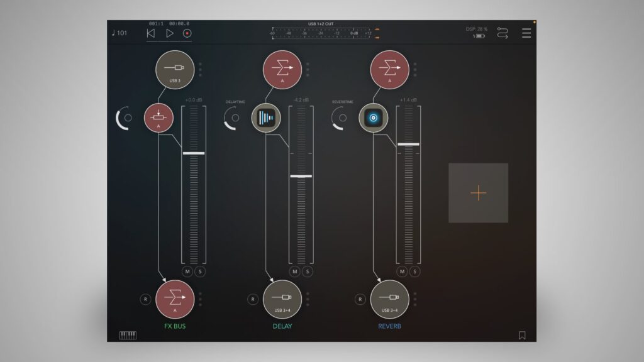Open the Delay plugin effect node
This screenshot has width=644, height=362.
[265, 118]
